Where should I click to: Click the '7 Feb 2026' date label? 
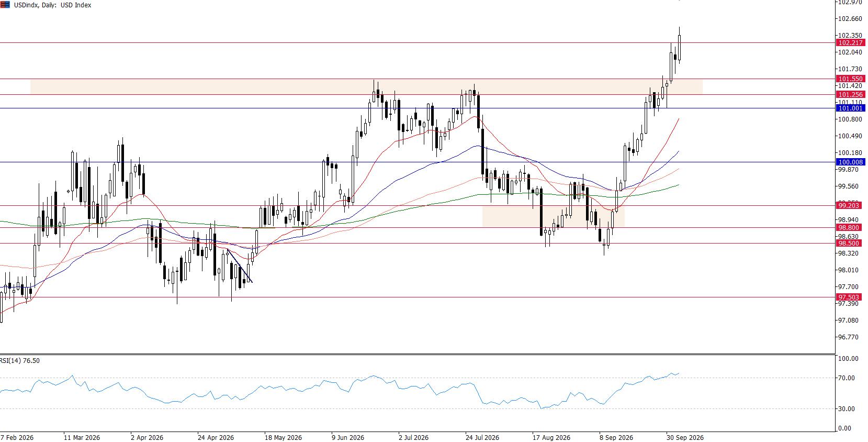click(x=17, y=437)
